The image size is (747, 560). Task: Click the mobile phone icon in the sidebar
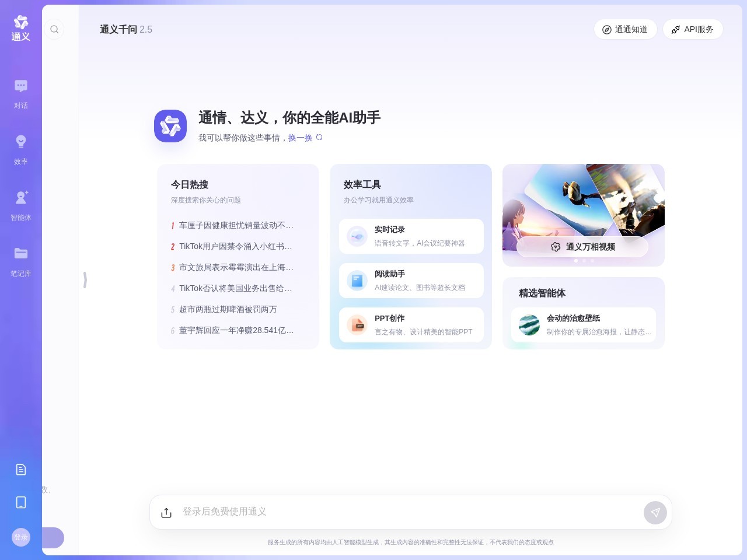[x=21, y=502]
